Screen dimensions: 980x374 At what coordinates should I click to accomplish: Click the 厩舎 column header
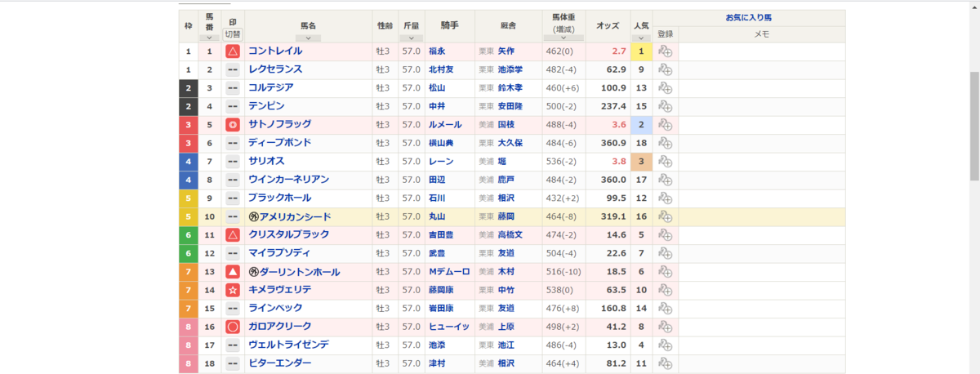pos(508,25)
